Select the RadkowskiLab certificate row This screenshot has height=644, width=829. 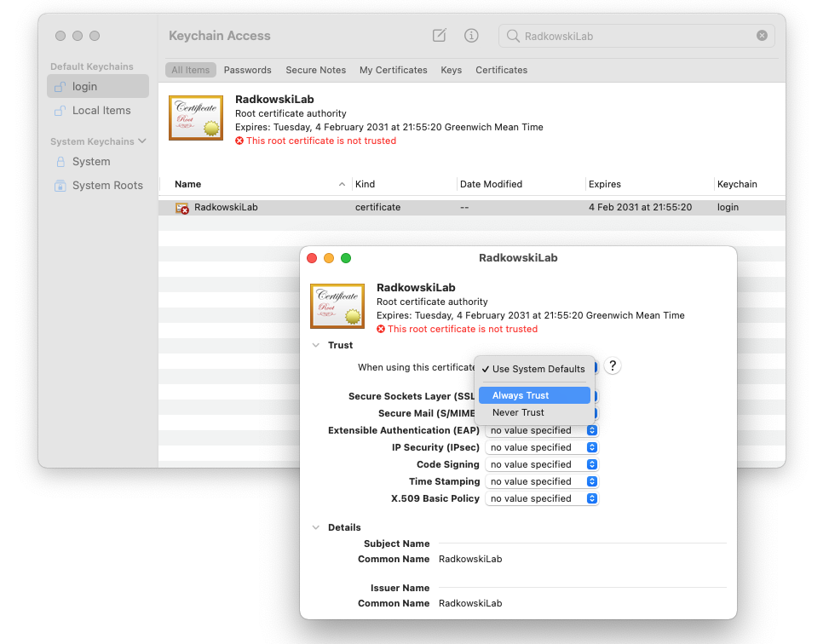pyautogui.click(x=472, y=207)
